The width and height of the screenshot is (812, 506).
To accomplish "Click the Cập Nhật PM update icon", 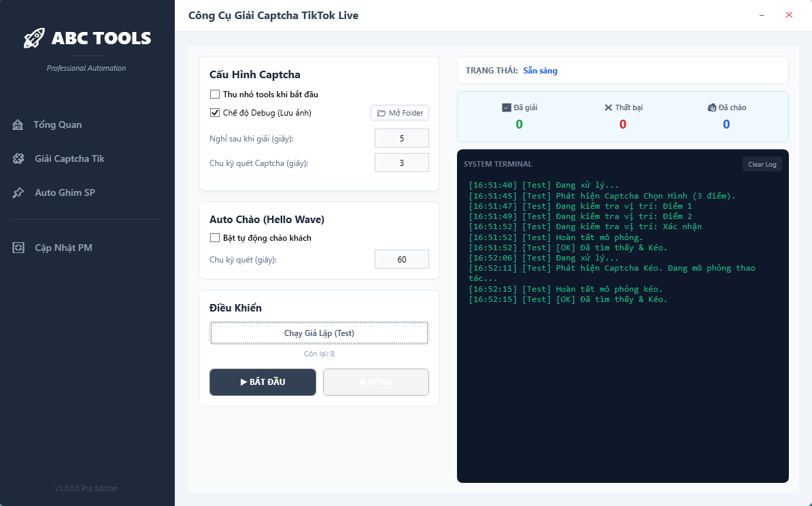I will click(18, 248).
